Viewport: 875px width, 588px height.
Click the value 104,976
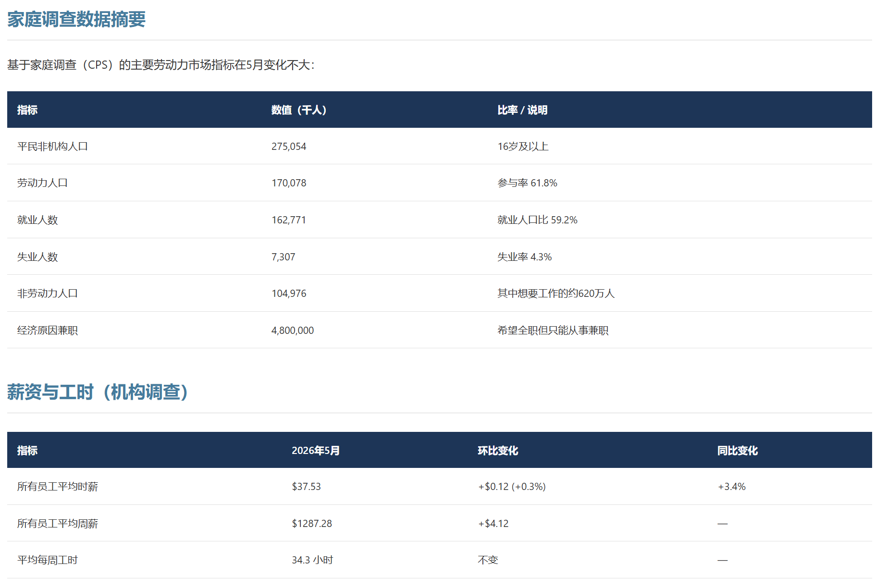coord(289,294)
